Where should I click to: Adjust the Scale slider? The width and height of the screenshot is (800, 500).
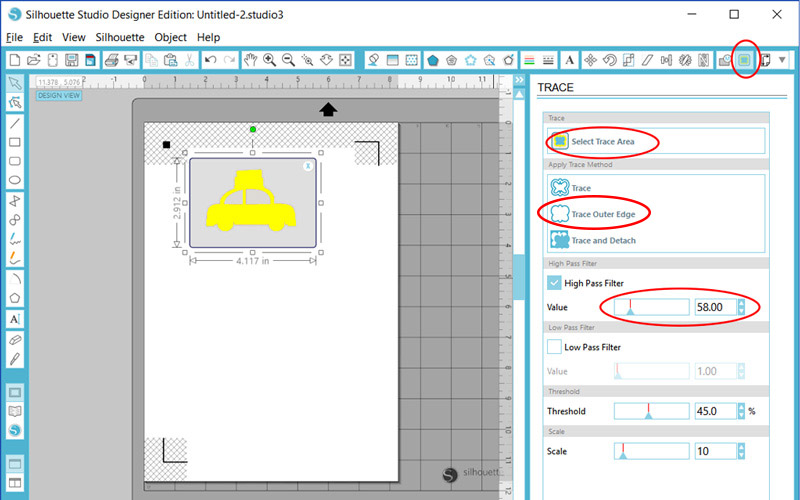(x=652, y=451)
